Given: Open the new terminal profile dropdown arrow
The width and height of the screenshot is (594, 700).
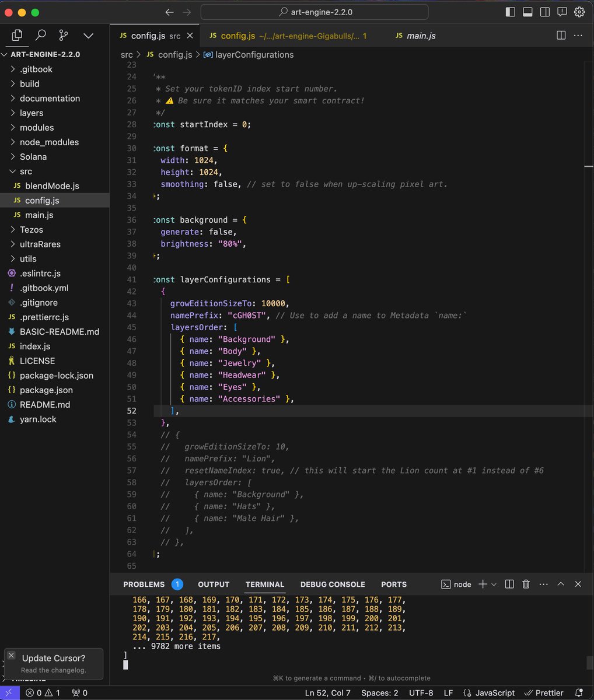Looking at the screenshot, I should click(x=494, y=584).
